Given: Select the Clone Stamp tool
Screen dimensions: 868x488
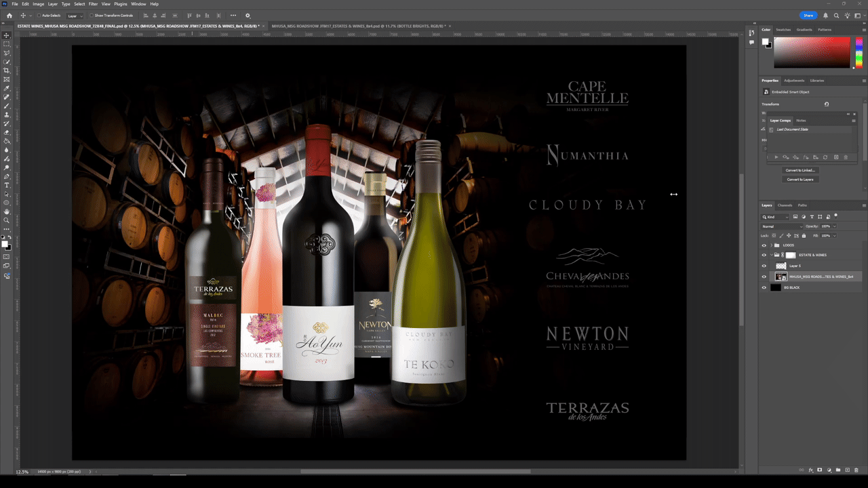Looking at the screenshot, I should pos(7,115).
